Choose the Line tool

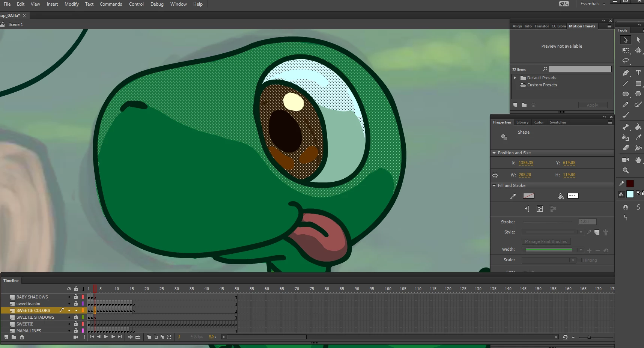coord(625,83)
